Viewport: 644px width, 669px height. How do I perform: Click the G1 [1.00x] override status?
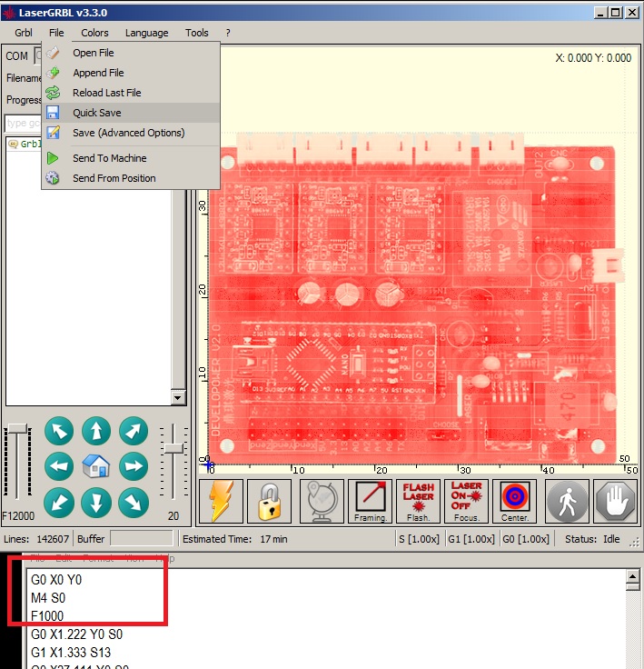471,539
